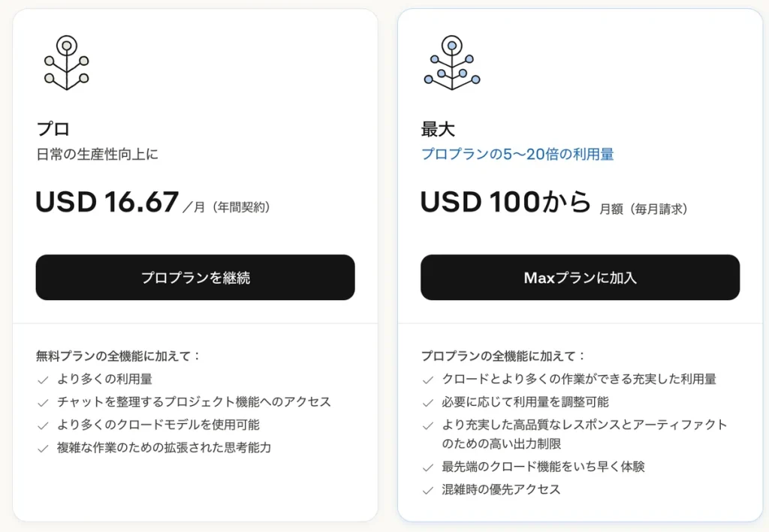This screenshot has height=532, width=769.
Task: Click the Max plan blue node icon
Action: click(451, 63)
